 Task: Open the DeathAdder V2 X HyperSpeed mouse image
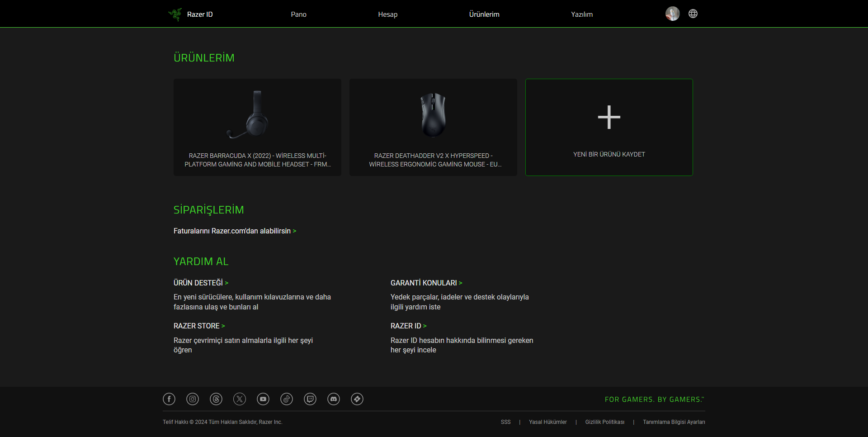coord(433,114)
